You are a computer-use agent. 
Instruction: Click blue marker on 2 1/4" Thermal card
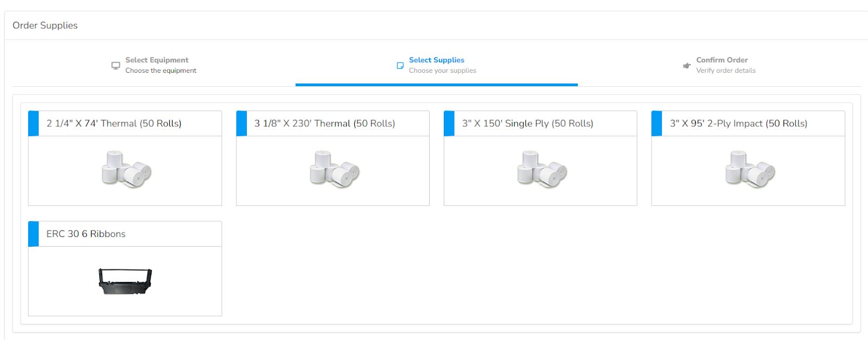[34, 124]
